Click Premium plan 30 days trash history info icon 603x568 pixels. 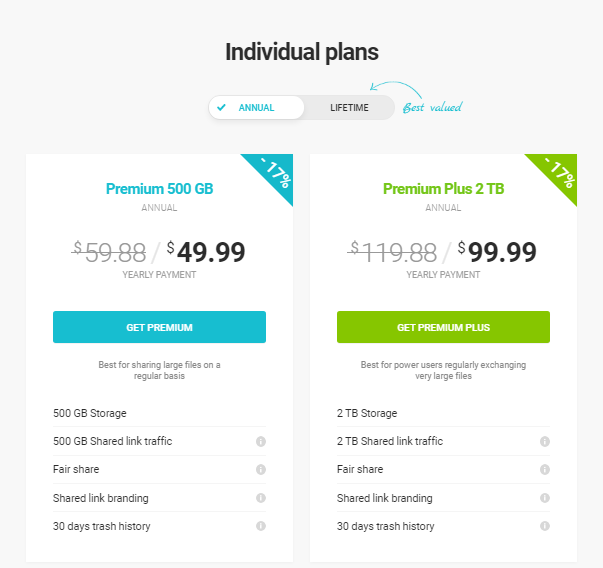[x=261, y=526]
